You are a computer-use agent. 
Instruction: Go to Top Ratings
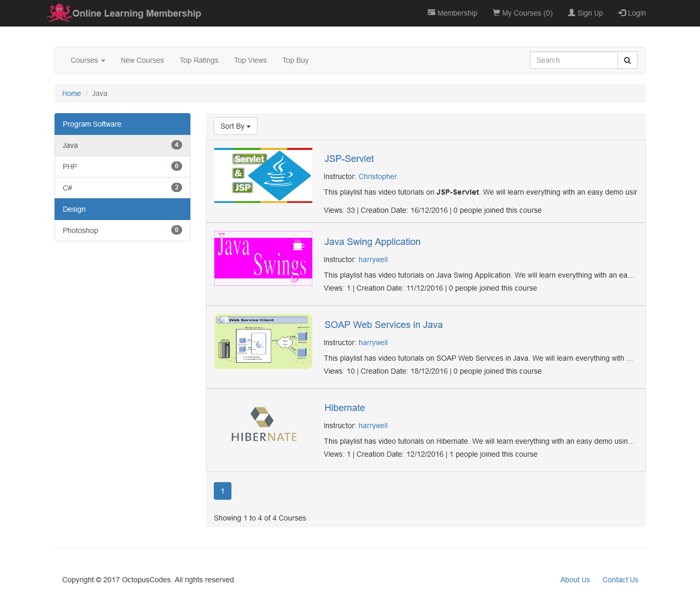pos(199,60)
